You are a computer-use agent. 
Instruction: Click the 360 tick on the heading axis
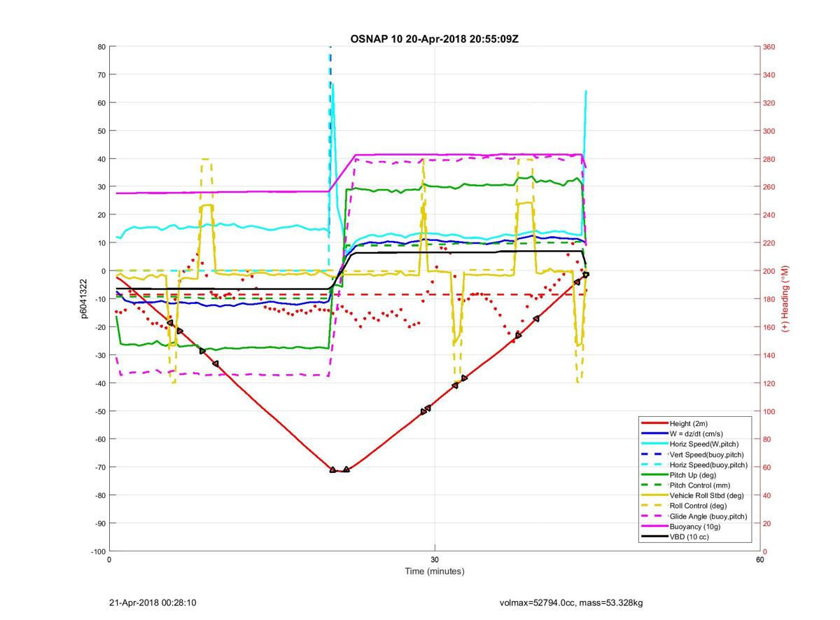(x=769, y=47)
